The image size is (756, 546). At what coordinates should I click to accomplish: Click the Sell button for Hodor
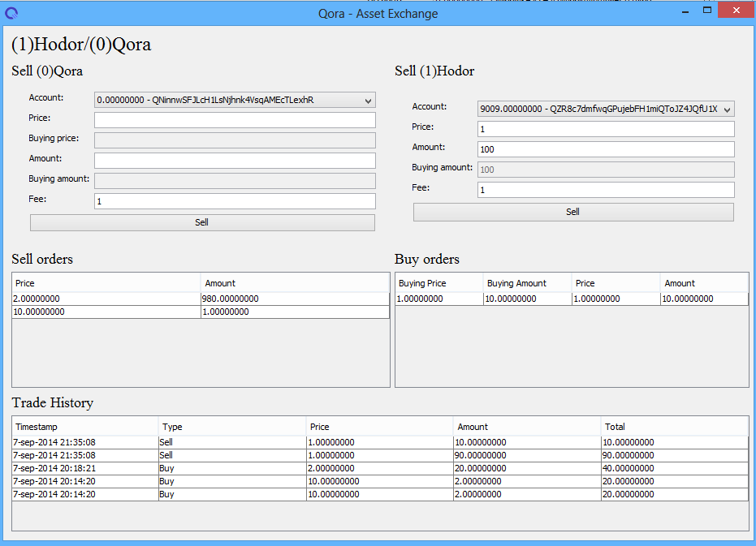(574, 212)
